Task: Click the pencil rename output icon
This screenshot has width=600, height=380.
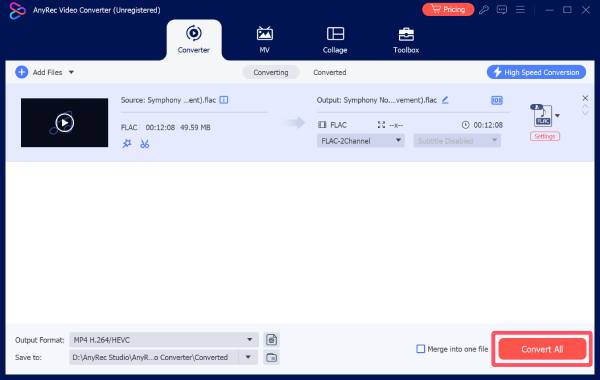Action: pyautogui.click(x=445, y=100)
